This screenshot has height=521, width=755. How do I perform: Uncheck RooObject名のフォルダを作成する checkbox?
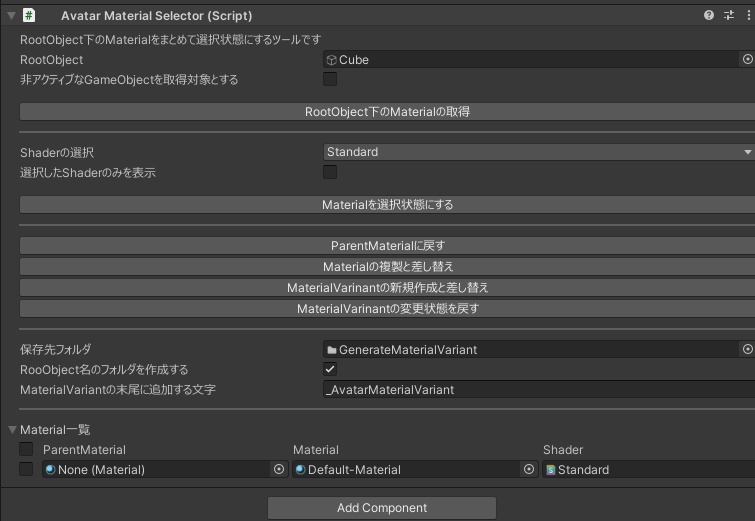click(330, 369)
